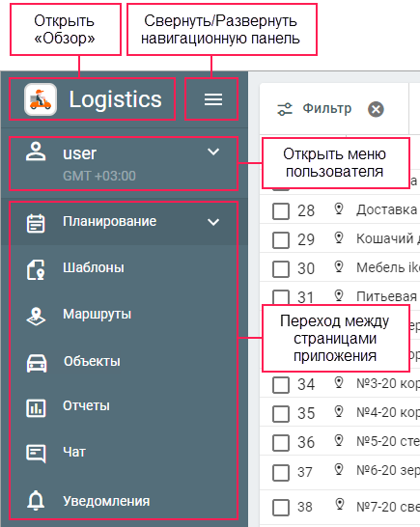Clear the filter with the X button
The width and height of the screenshot is (420, 527).
[376, 109]
